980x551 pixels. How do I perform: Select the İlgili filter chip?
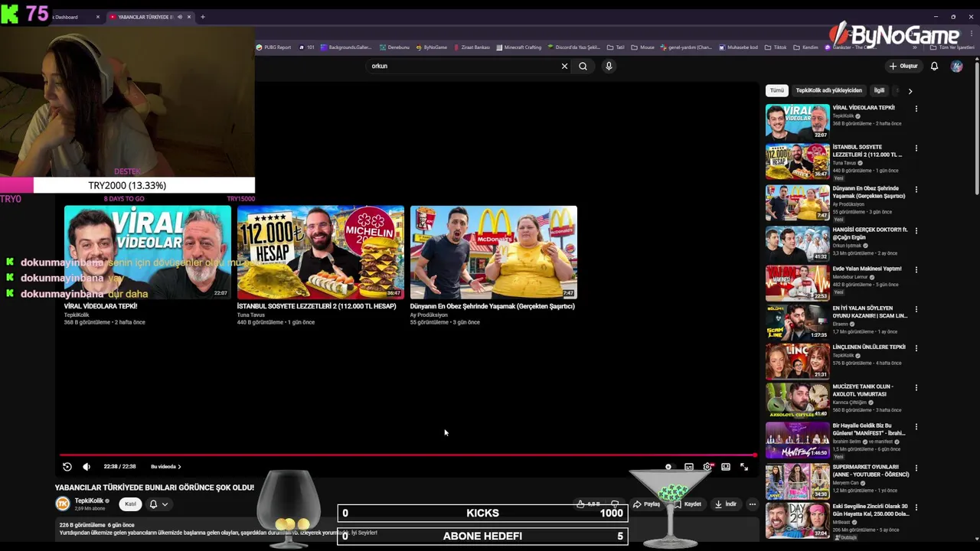879,90
